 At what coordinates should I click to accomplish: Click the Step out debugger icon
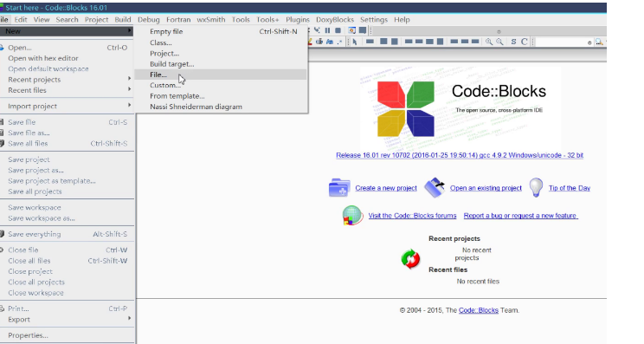coord(317,30)
